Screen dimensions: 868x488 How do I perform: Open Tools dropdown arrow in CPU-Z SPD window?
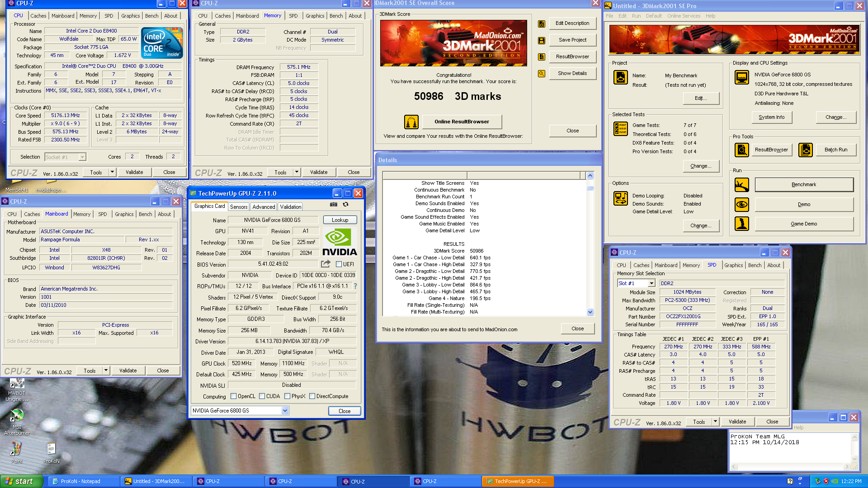pyautogui.click(x=715, y=422)
